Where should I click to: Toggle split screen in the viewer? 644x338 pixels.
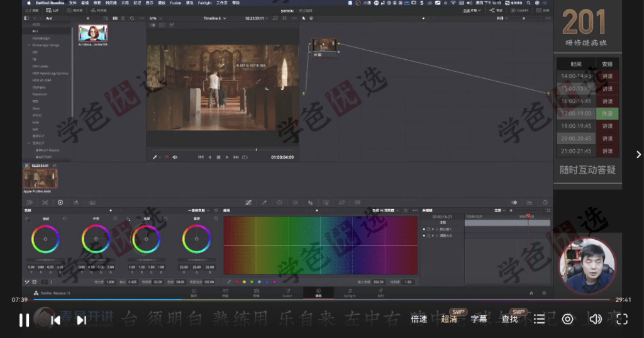point(162,25)
